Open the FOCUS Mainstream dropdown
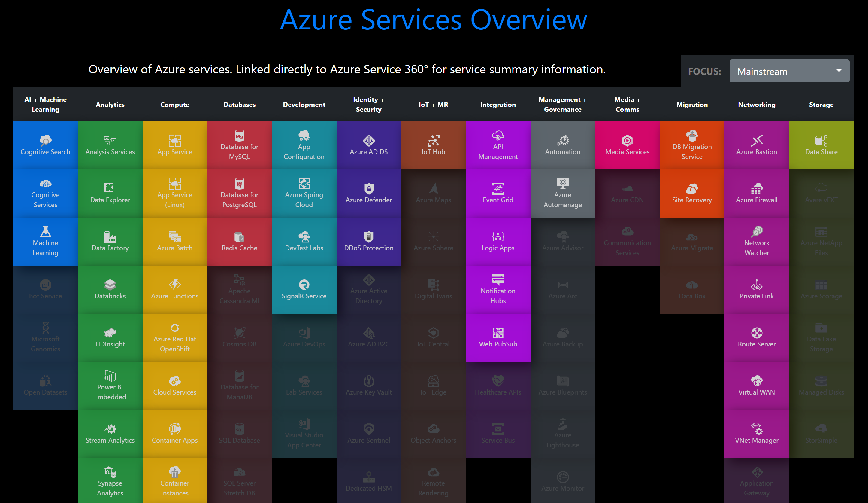868x503 pixels. (x=789, y=72)
